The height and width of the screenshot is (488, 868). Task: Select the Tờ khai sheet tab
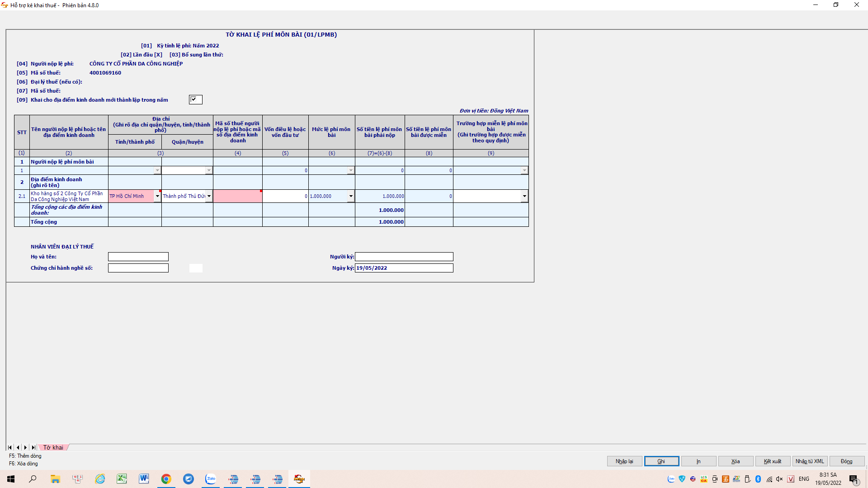pos(53,447)
